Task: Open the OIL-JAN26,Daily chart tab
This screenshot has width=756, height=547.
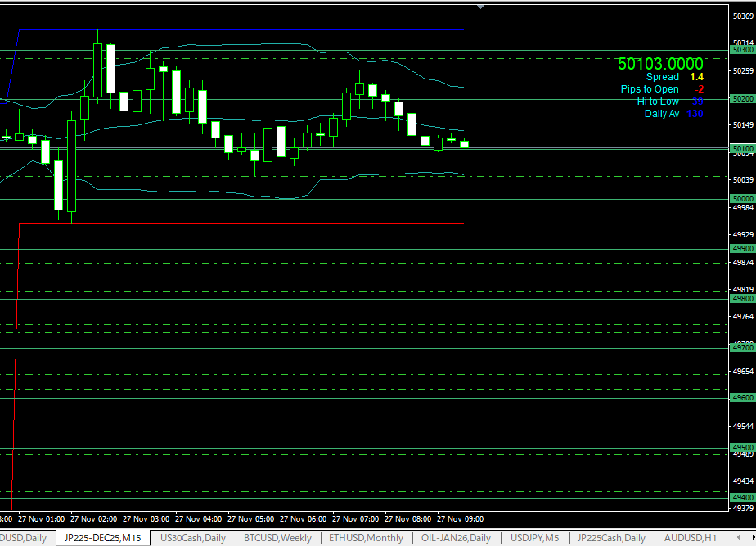Action: [457, 538]
